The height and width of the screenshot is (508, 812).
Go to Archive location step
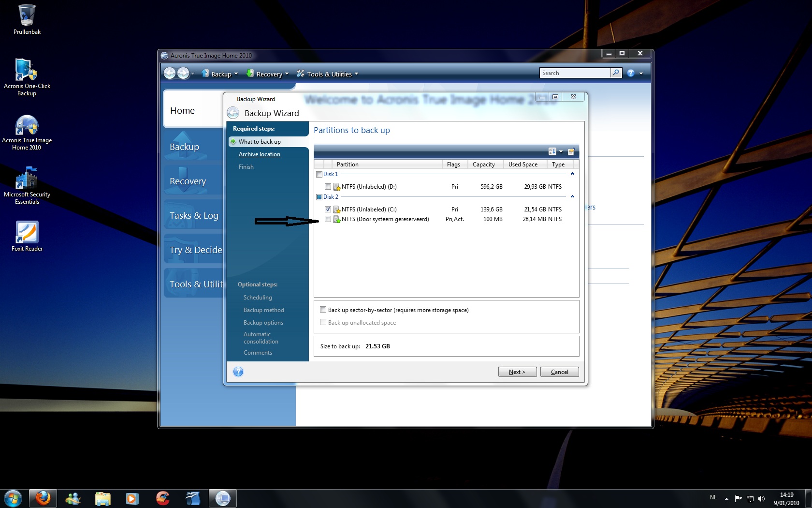259,154
